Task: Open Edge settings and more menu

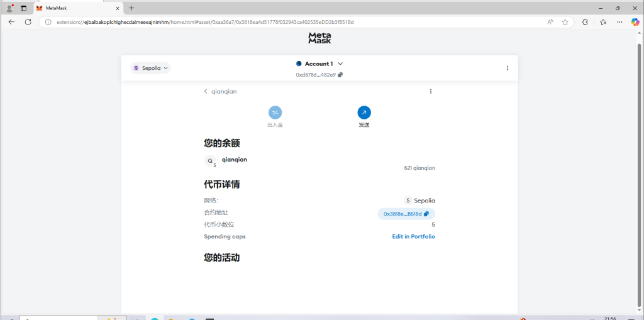Action: point(619,21)
